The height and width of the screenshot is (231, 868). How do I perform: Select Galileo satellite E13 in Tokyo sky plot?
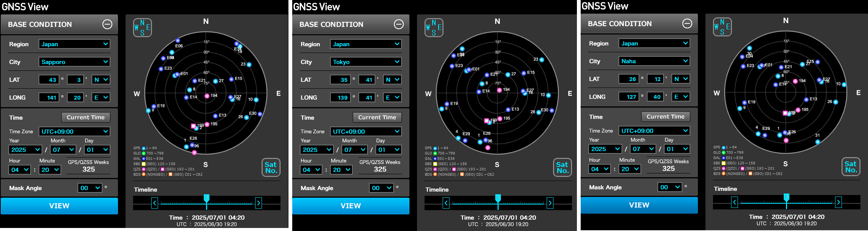508,110
